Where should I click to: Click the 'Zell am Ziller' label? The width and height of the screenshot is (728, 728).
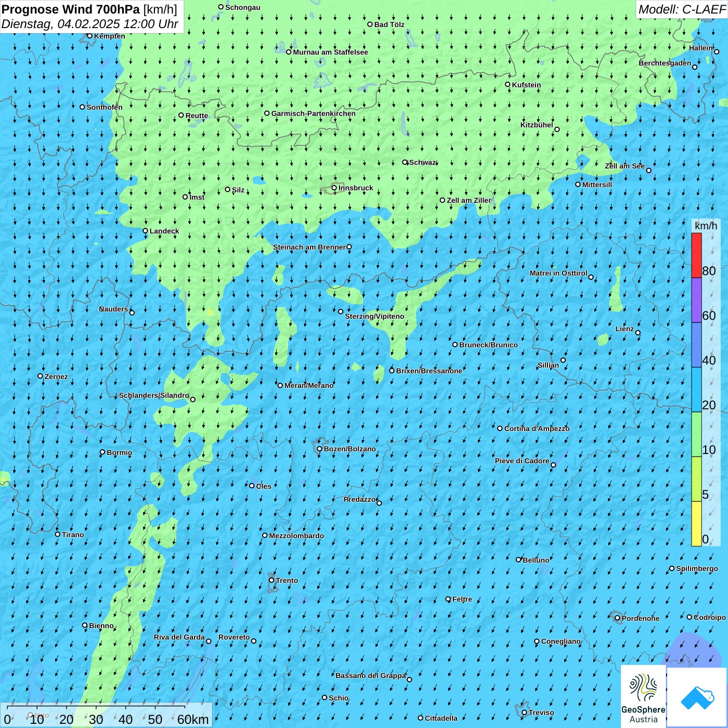tap(469, 200)
